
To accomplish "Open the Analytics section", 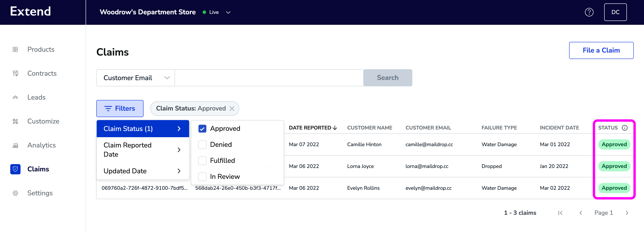I will (42, 145).
